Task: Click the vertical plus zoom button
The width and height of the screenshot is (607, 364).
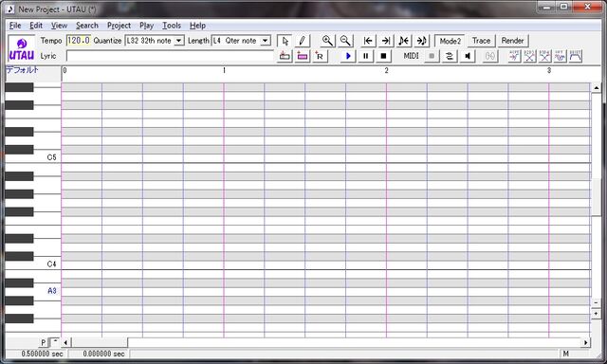Action: point(597,314)
